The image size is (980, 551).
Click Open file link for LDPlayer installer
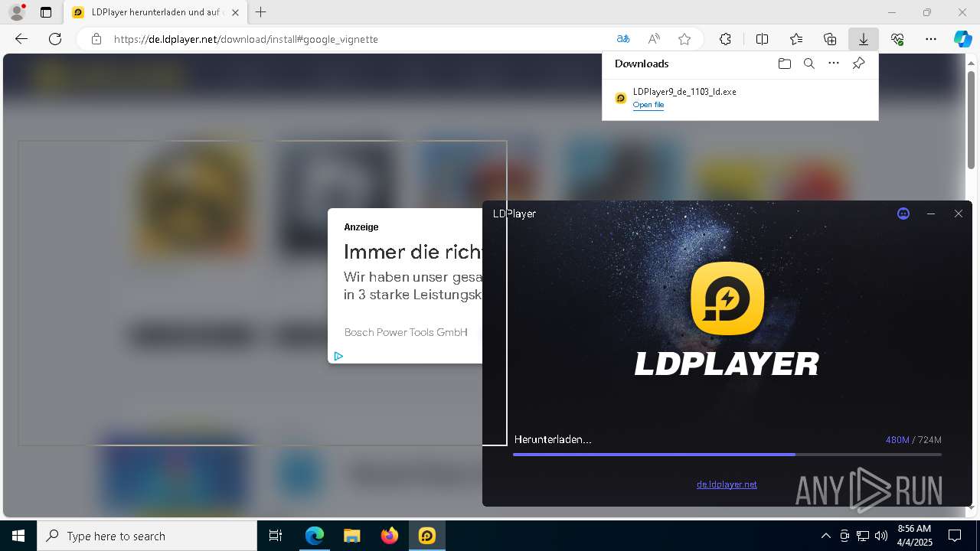(648, 105)
